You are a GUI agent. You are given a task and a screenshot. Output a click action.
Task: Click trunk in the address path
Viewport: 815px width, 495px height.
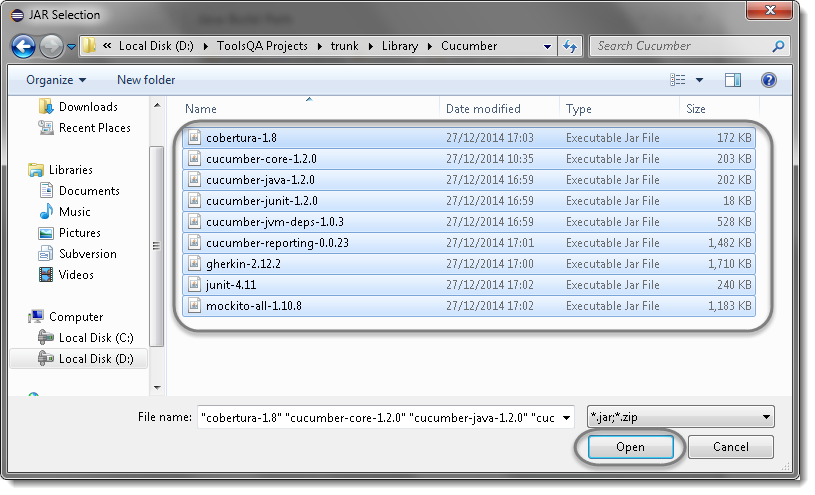tap(345, 46)
